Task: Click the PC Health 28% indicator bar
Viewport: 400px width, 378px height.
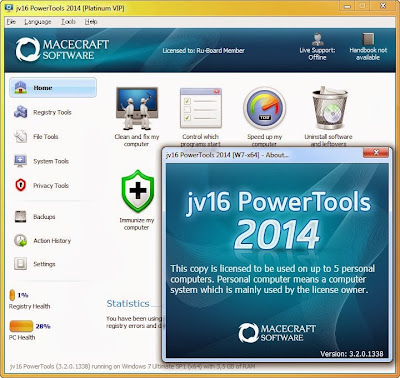Action: click(x=21, y=326)
